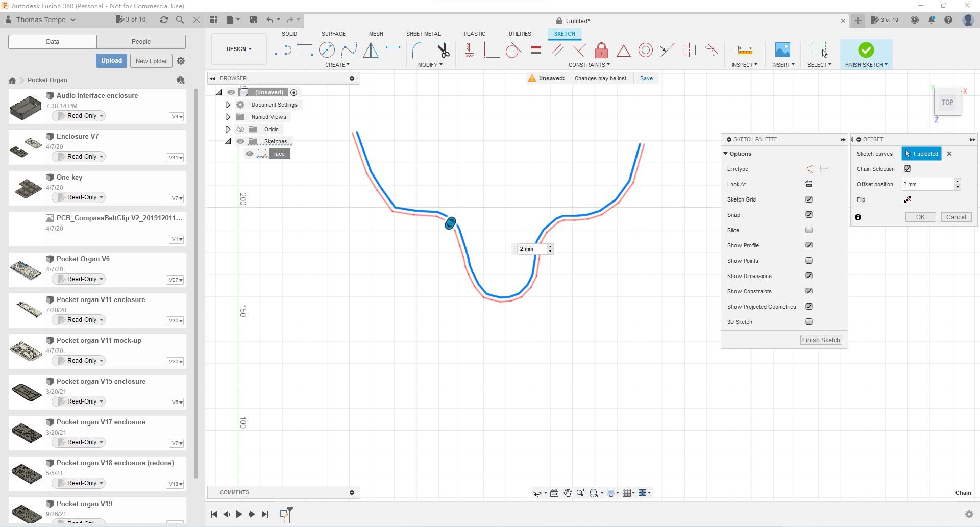The width and height of the screenshot is (980, 527).
Task: Switch to the SOLID tab
Action: pos(289,34)
